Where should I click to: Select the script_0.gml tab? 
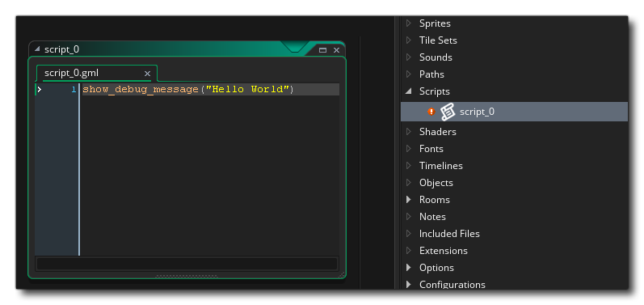[96, 73]
